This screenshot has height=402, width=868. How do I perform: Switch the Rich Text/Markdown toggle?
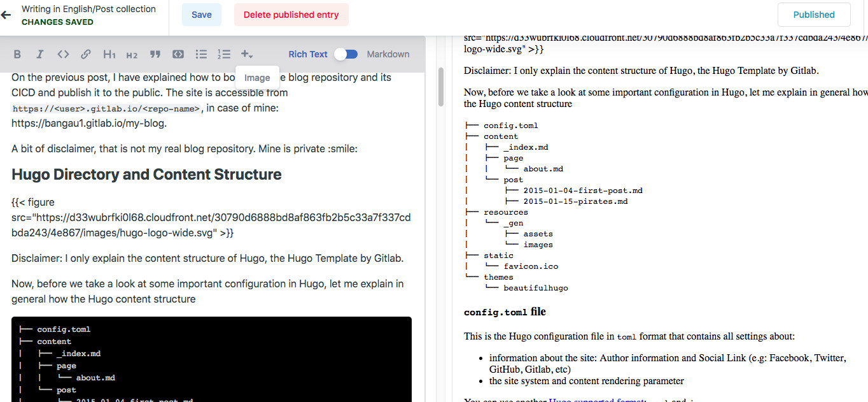346,54
